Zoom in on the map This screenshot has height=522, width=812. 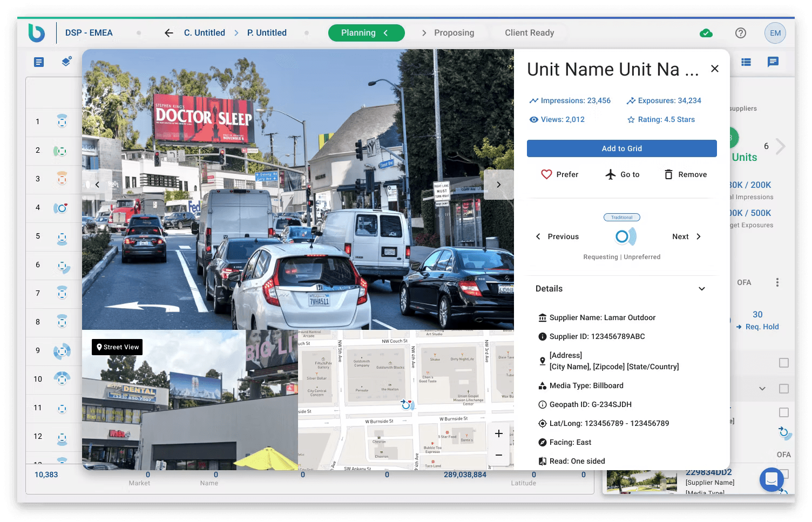point(499,433)
